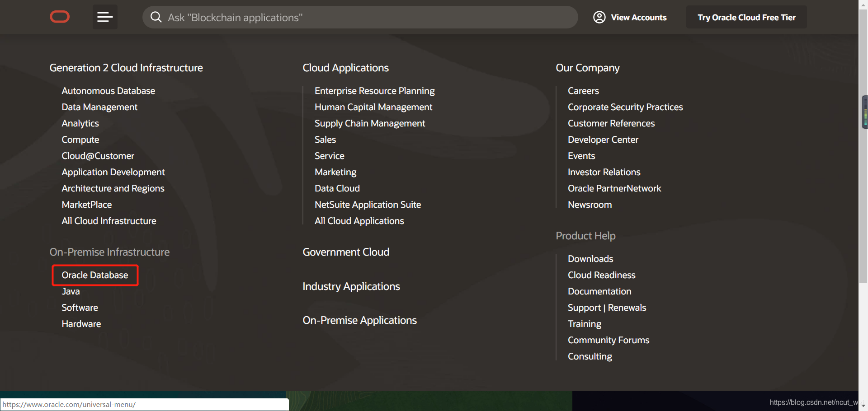This screenshot has height=411, width=868.
Task: Open the Hardware link
Action: [81, 324]
